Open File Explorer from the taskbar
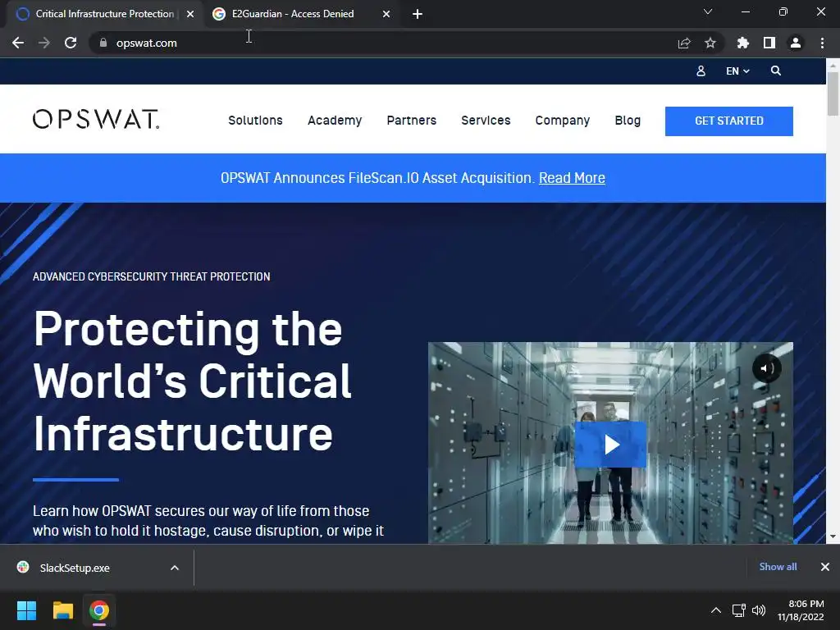The image size is (840, 630). 62,610
